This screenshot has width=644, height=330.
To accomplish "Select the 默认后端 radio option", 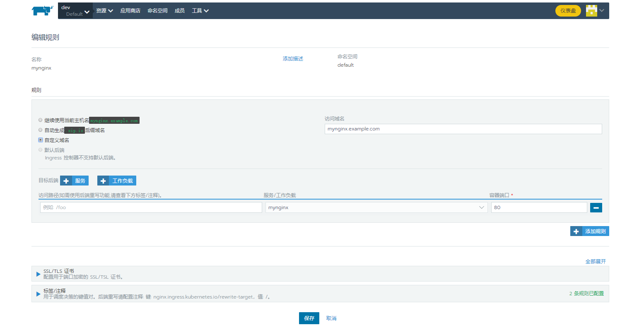I will pyautogui.click(x=40, y=150).
